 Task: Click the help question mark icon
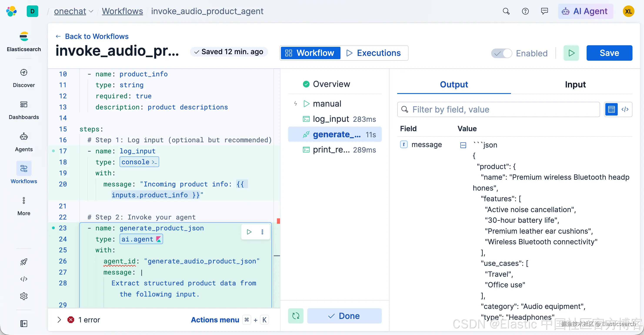point(525,11)
